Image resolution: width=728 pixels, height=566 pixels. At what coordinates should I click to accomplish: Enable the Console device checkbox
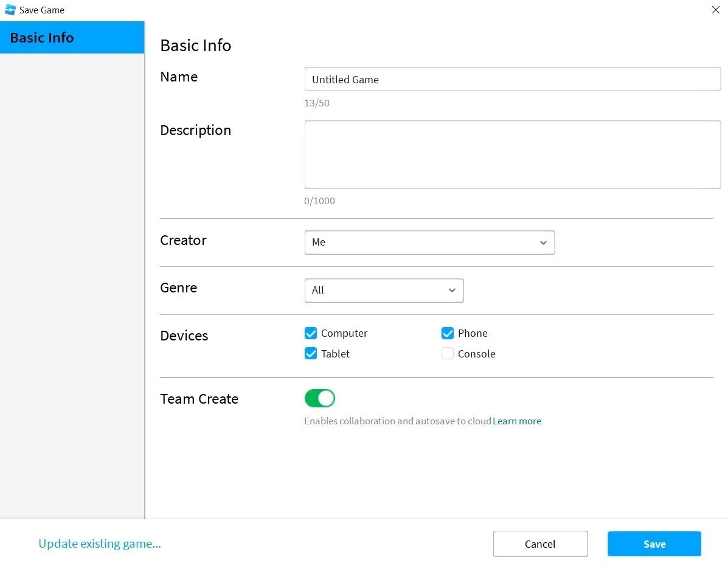[x=448, y=353]
